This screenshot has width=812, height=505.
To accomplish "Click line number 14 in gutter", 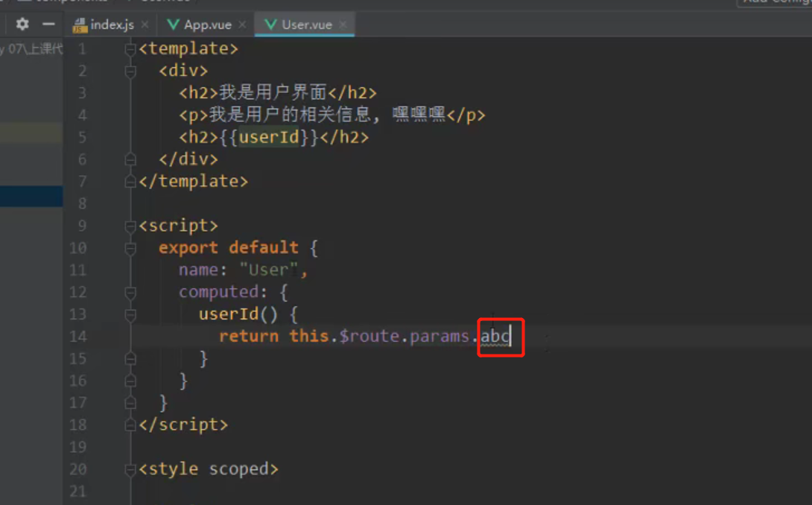I will point(77,337).
